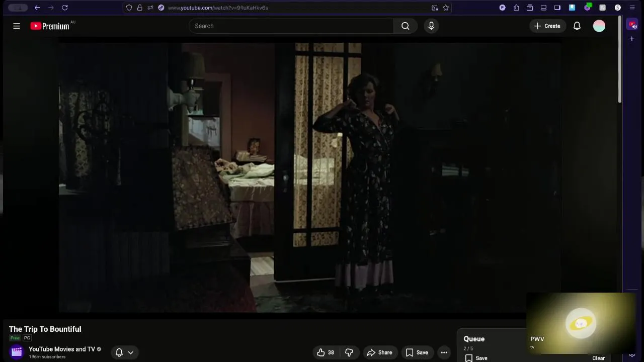Open the account avatar menu
Screen dimensions: 644x362
(599, 26)
